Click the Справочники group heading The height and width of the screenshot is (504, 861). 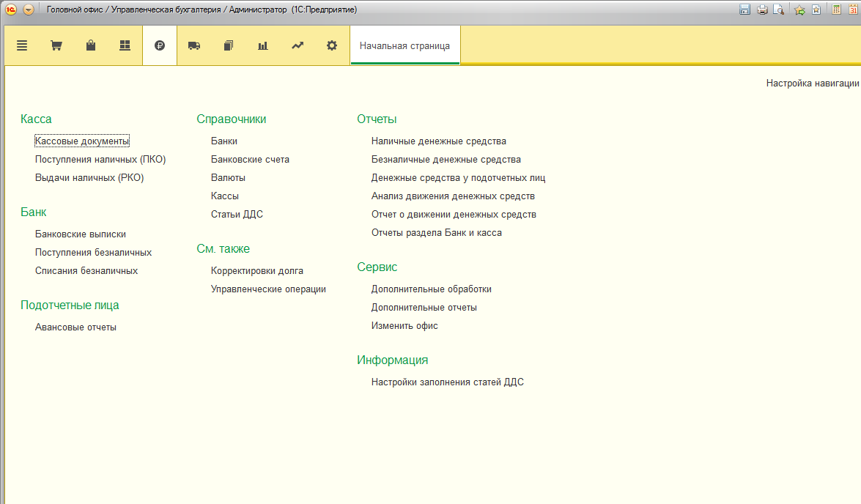tap(231, 119)
